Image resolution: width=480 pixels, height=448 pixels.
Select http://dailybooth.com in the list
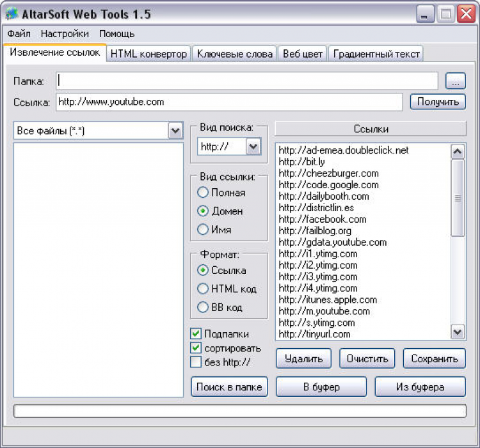point(324,196)
